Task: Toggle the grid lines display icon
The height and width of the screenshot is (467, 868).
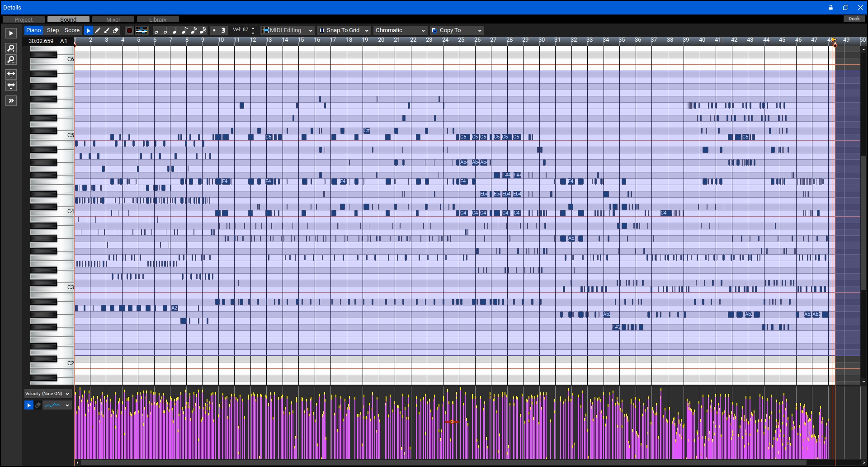Action: (x=142, y=30)
